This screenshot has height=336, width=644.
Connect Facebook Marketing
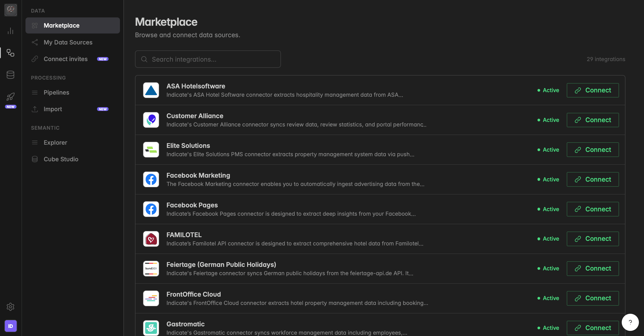pyautogui.click(x=593, y=180)
